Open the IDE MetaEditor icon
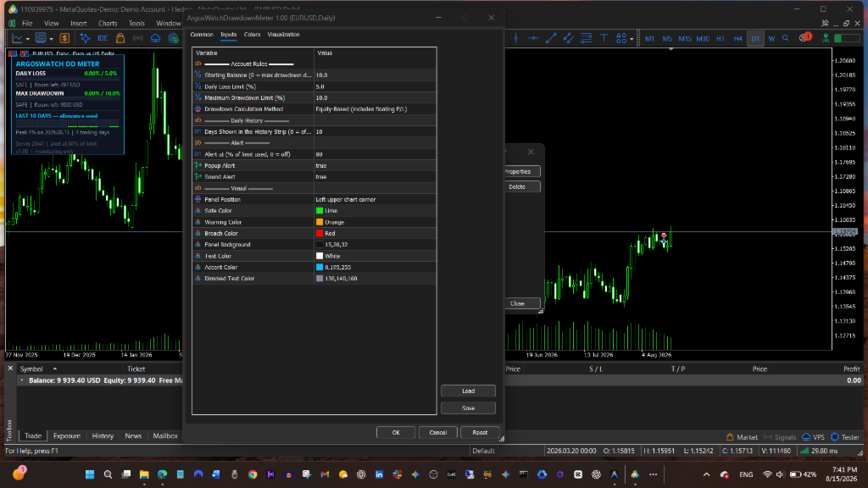This screenshot has width=868, height=488. click(103, 38)
